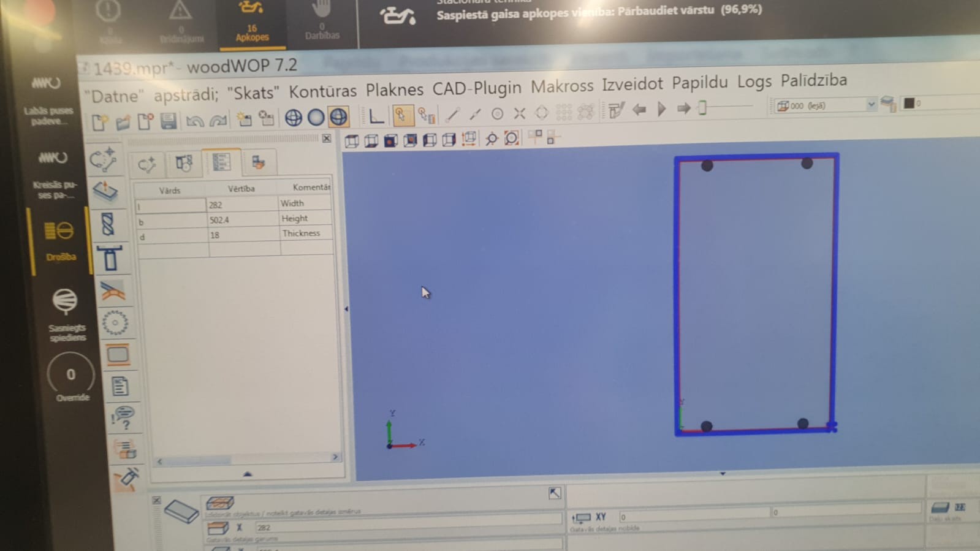Select the line drawing tool
This screenshot has width=980, height=551.
click(452, 113)
